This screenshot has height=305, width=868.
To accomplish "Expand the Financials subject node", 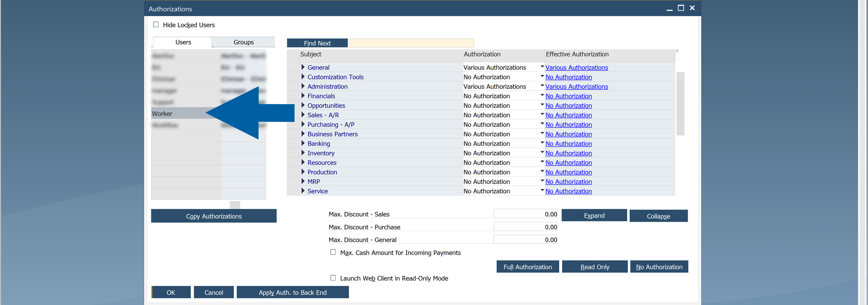I will [x=303, y=96].
